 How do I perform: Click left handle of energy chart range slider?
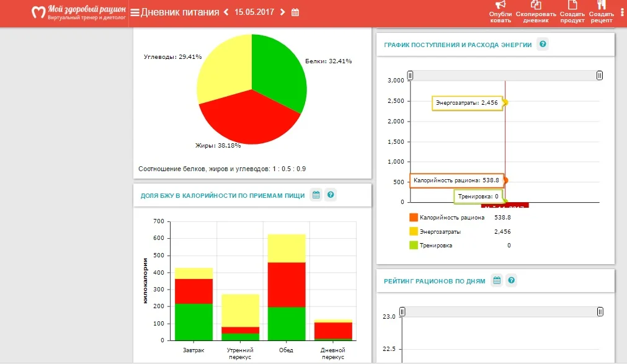click(x=410, y=75)
